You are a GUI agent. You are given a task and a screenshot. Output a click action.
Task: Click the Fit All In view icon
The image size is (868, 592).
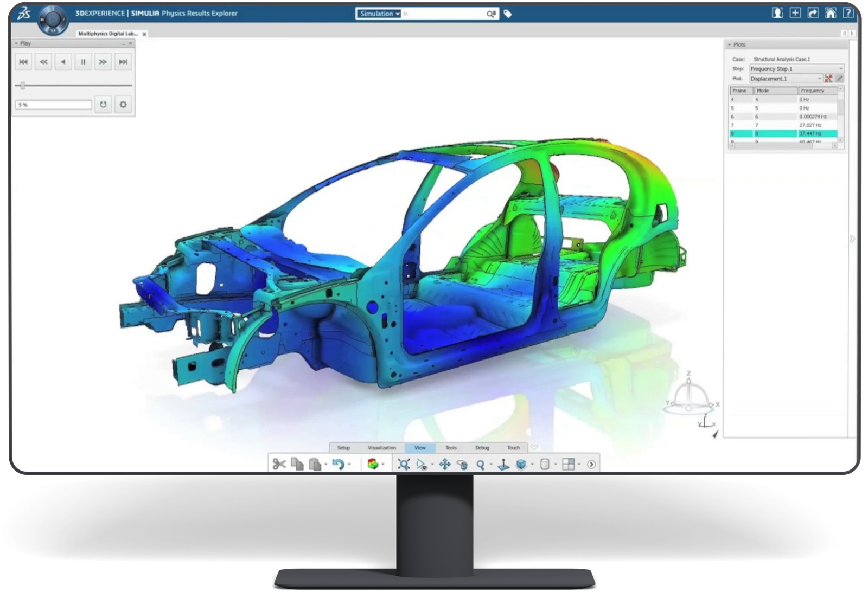pyautogui.click(x=404, y=464)
